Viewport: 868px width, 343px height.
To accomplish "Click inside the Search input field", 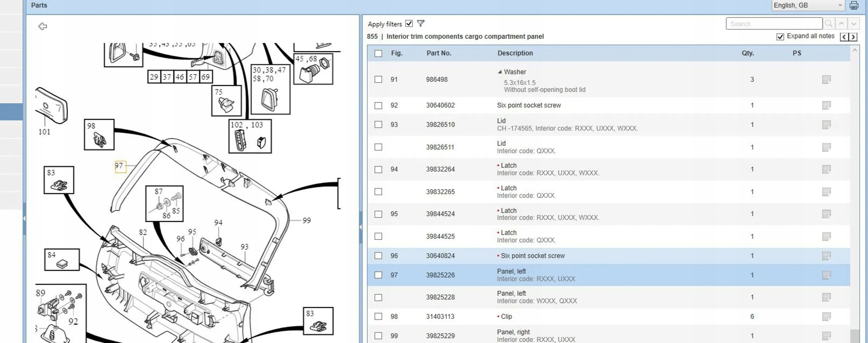I will tap(774, 24).
